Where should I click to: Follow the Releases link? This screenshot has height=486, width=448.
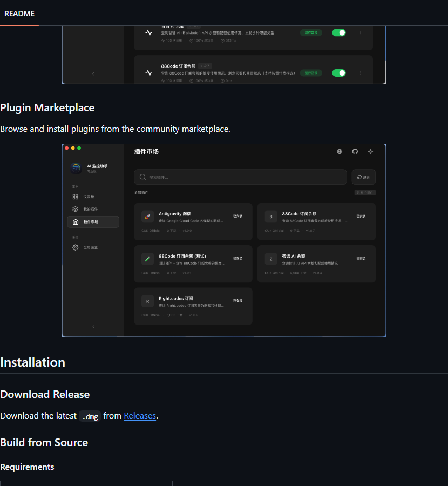pyautogui.click(x=140, y=416)
